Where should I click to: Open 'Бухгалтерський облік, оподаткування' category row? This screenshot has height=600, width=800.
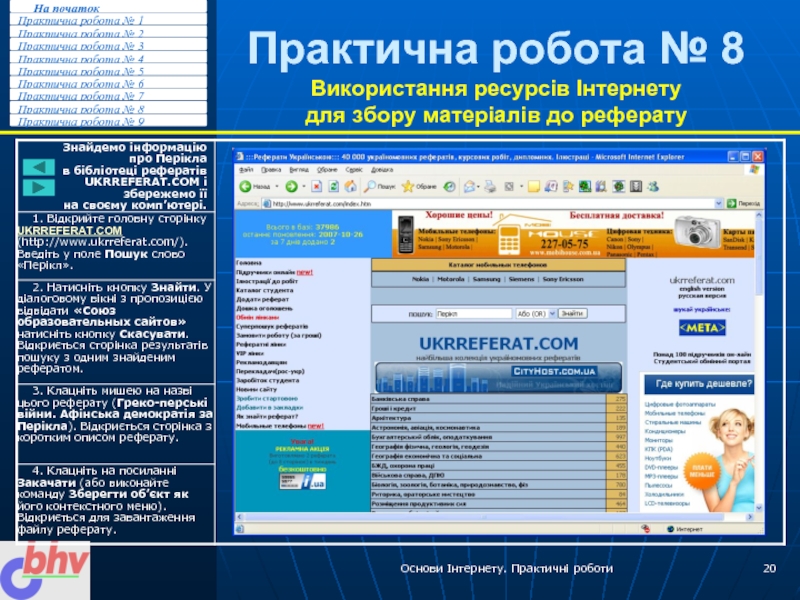tap(498, 437)
